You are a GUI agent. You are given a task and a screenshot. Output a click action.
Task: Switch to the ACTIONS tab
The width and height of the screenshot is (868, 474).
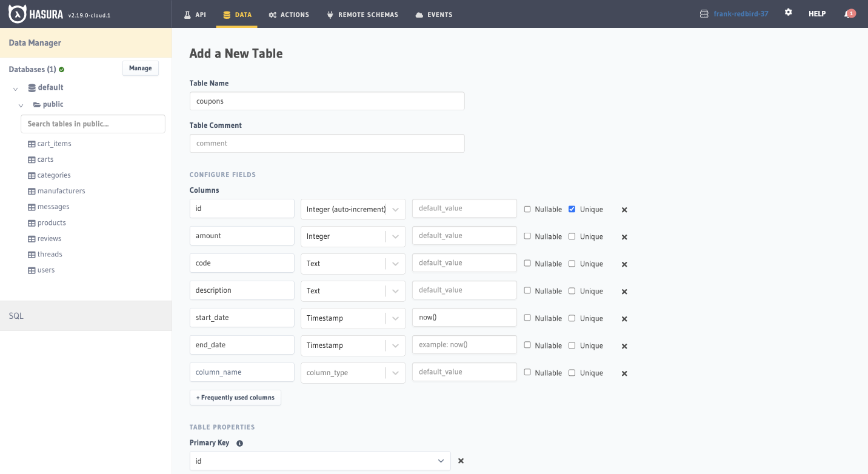point(289,15)
